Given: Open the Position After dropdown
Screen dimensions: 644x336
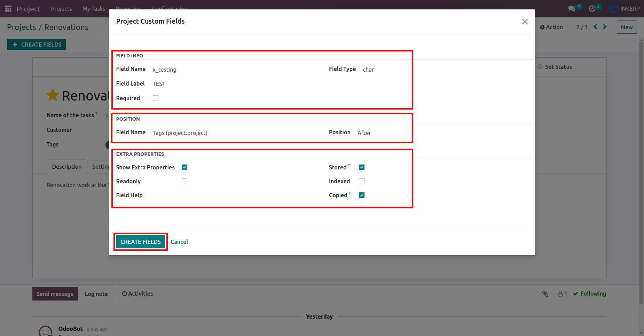Looking at the screenshot, I should click(382, 133).
